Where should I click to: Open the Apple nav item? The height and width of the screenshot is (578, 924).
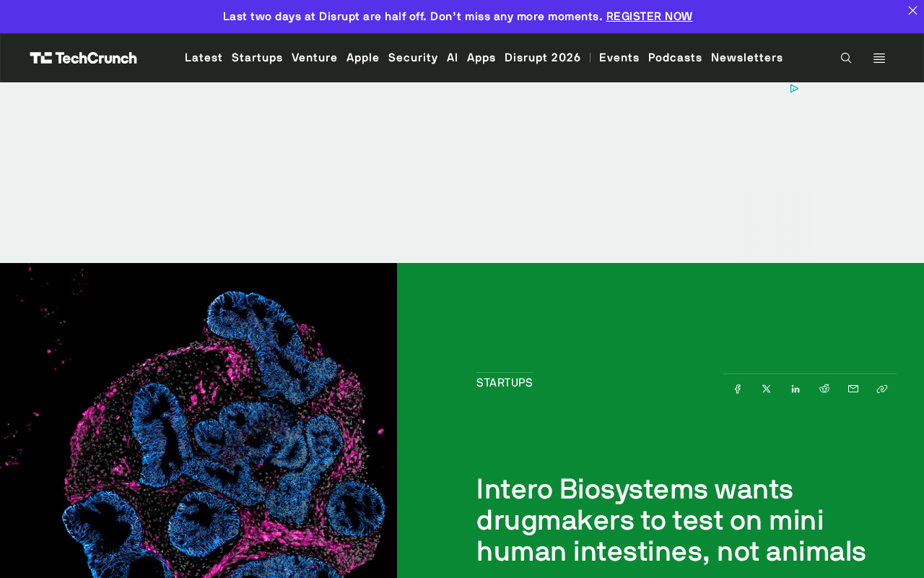click(x=363, y=57)
